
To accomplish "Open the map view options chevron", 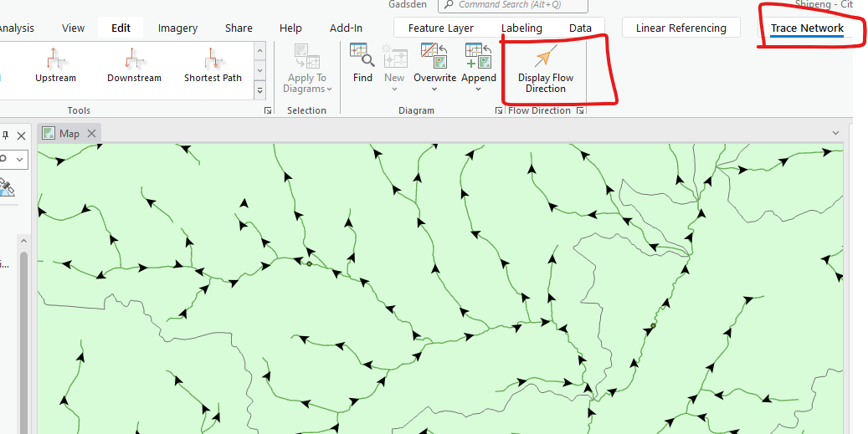I will tap(835, 133).
